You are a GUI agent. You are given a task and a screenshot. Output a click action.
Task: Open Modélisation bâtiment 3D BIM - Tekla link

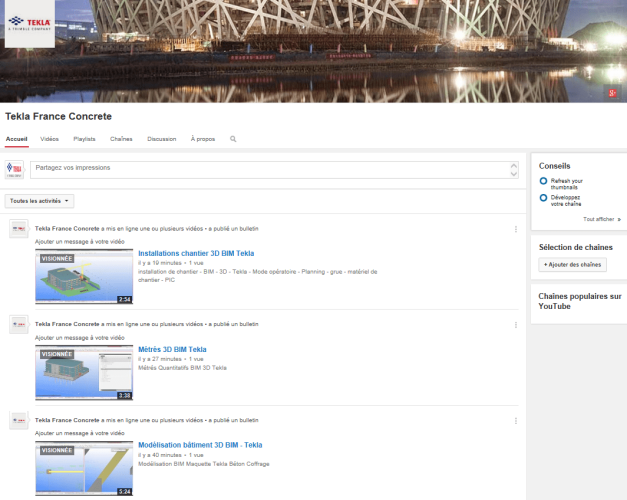(x=200, y=445)
